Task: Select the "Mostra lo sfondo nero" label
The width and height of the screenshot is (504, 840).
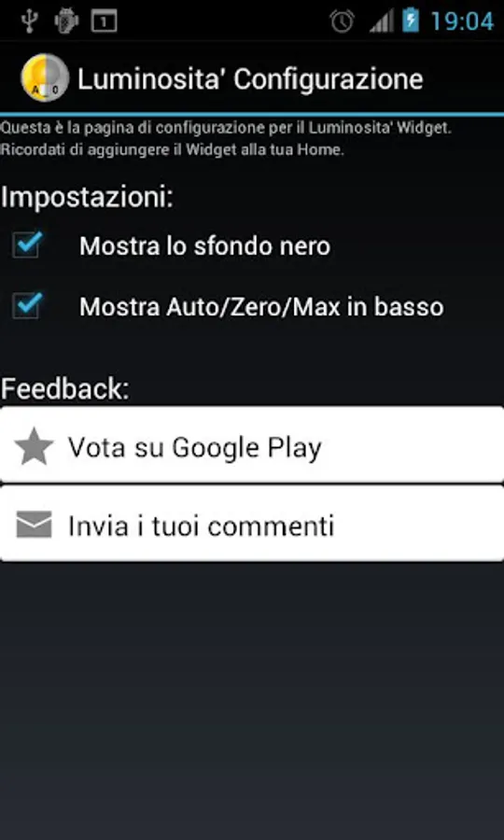Action: coord(204,246)
